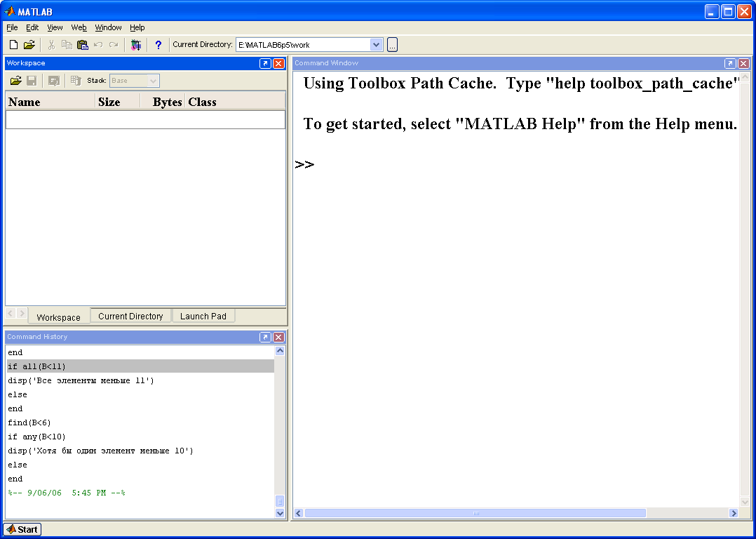Undock the Command History panel

click(265, 337)
